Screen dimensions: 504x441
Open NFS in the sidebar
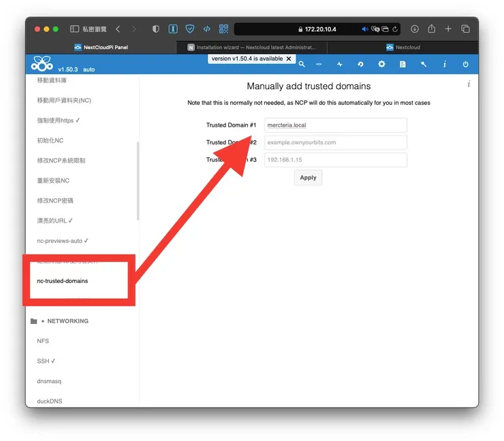pyautogui.click(x=43, y=341)
